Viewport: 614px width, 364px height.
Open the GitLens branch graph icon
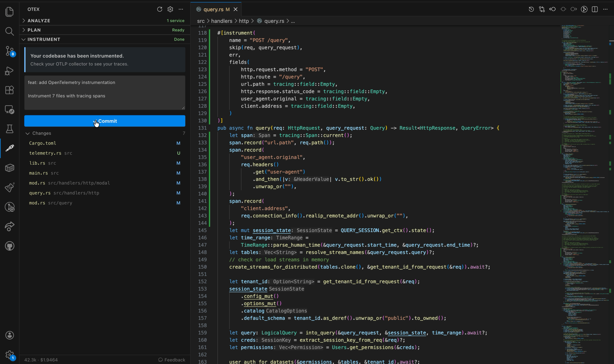584,9
